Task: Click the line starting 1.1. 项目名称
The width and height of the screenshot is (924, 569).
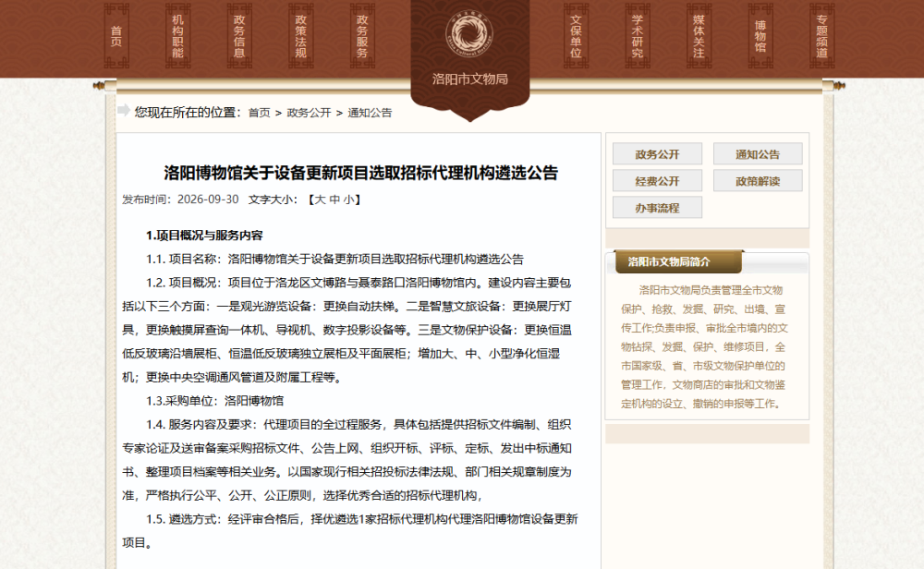Action: point(334,260)
